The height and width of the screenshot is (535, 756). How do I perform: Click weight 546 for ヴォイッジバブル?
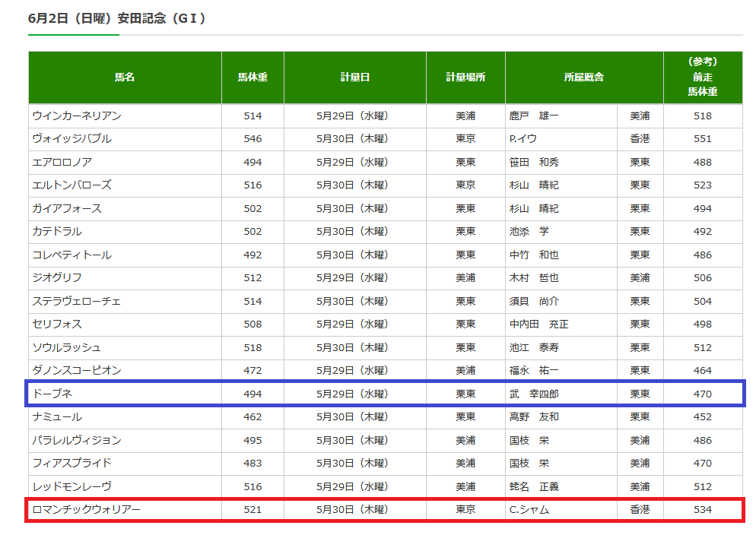[253, 138]
